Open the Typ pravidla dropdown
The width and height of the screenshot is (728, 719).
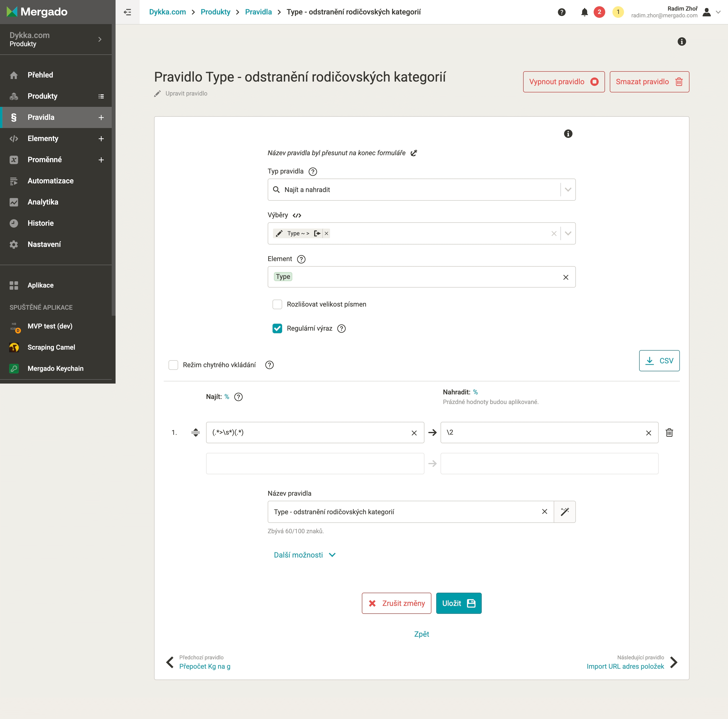[568, 189]
